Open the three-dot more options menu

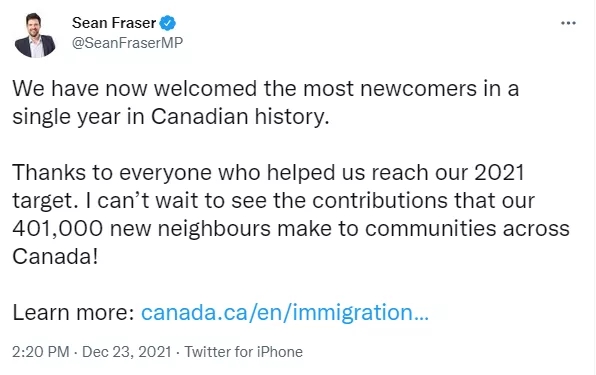[568, 24]
